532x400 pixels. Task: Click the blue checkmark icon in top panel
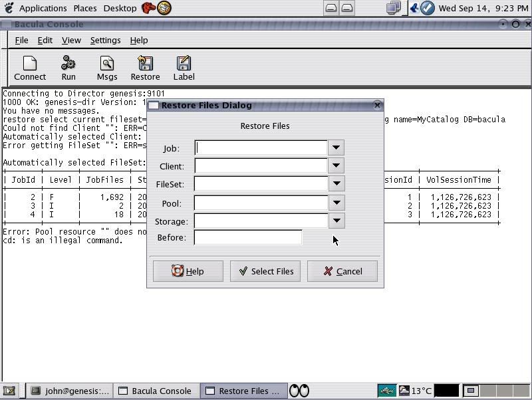click(x=428, y=8)
